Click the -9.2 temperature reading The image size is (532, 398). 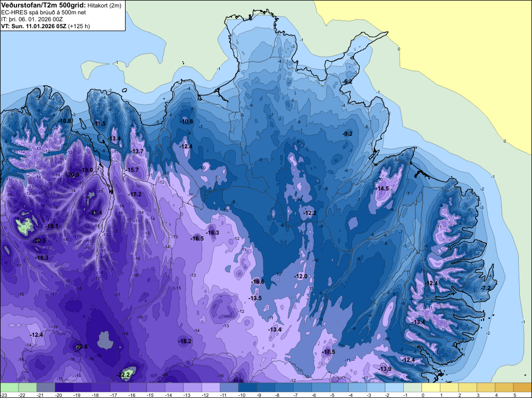(x=348, y=134)
